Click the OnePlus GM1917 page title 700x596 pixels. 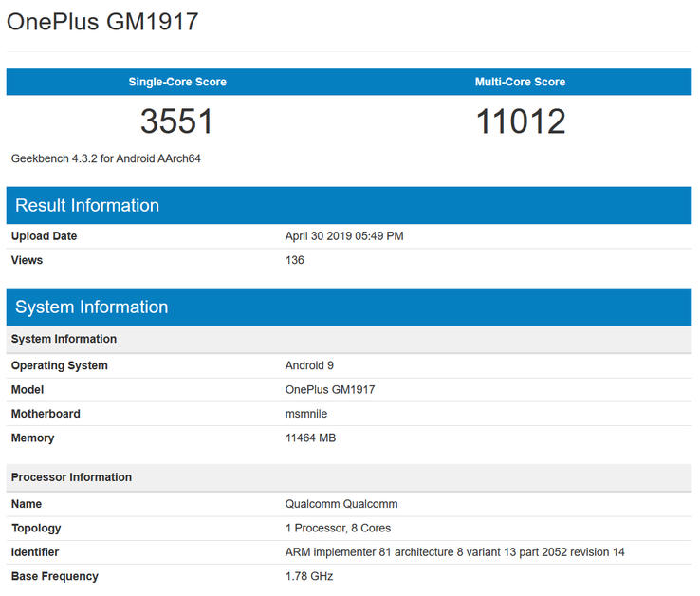point(102,22)
